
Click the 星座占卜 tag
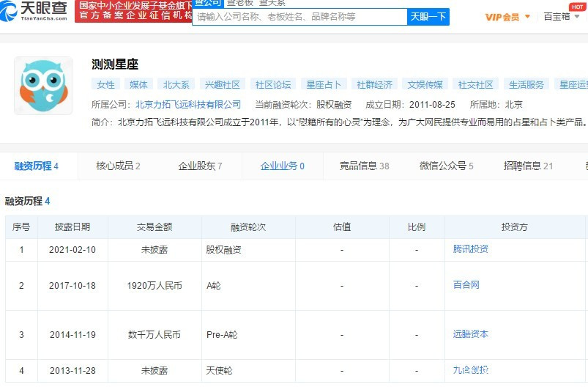(324, 84)
